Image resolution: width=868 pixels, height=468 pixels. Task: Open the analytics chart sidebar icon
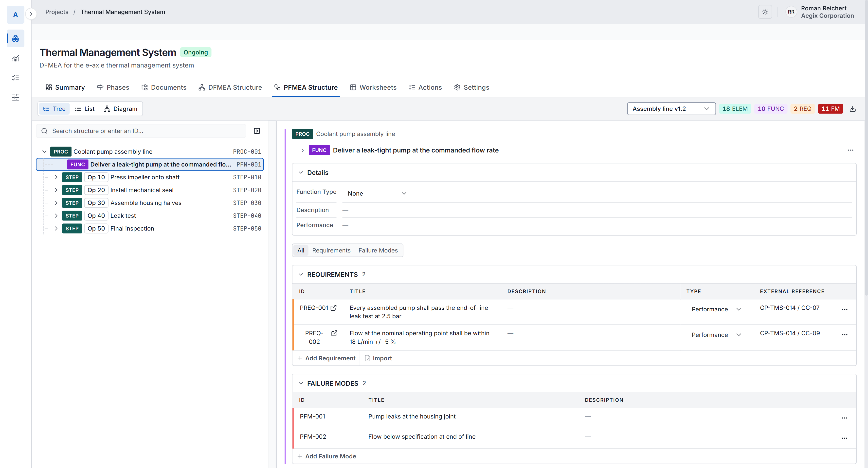[x=16, y=58]
